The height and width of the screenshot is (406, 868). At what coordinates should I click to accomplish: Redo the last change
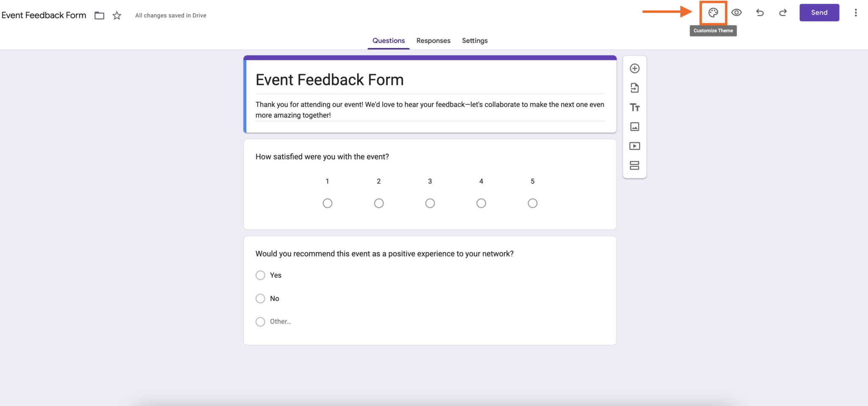782,13
